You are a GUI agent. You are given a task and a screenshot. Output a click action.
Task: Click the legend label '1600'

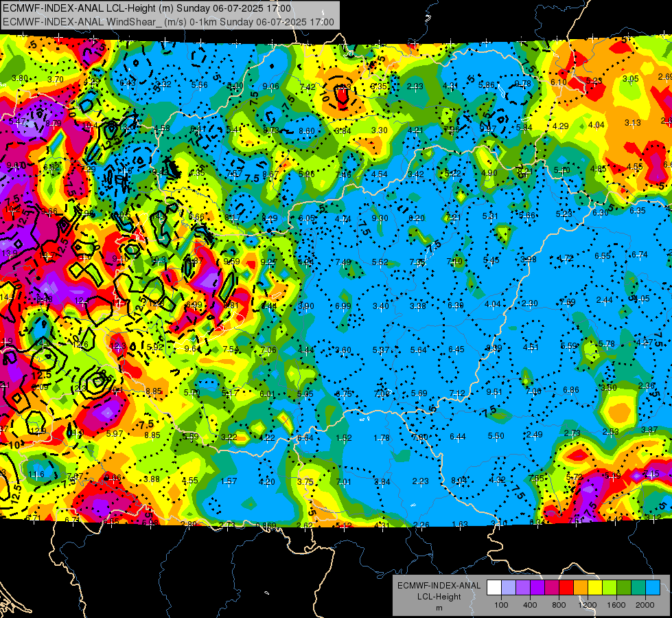pos(616,605)
